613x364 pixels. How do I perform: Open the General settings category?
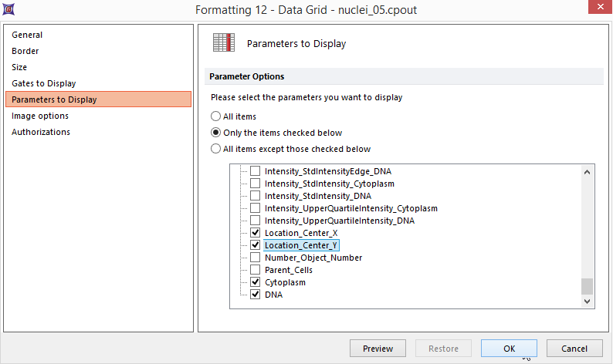point(27,35)
